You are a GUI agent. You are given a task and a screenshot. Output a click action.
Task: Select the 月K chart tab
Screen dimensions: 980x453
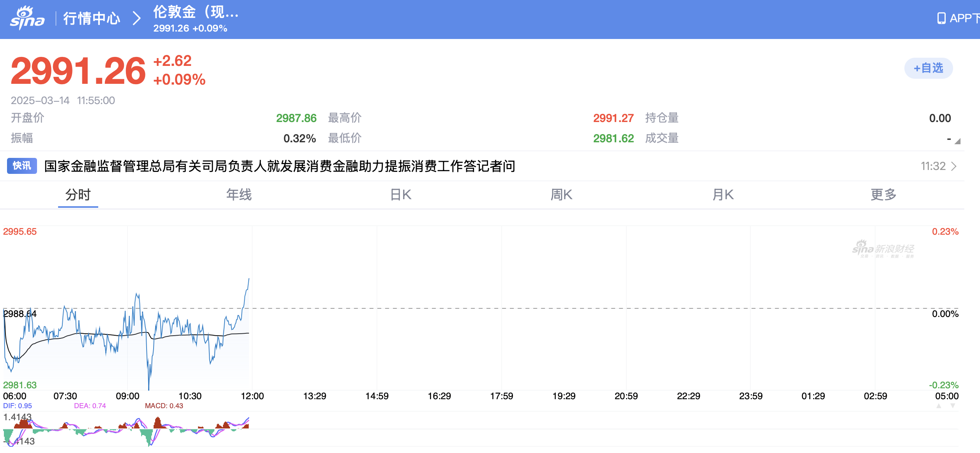tap(723, 195)
